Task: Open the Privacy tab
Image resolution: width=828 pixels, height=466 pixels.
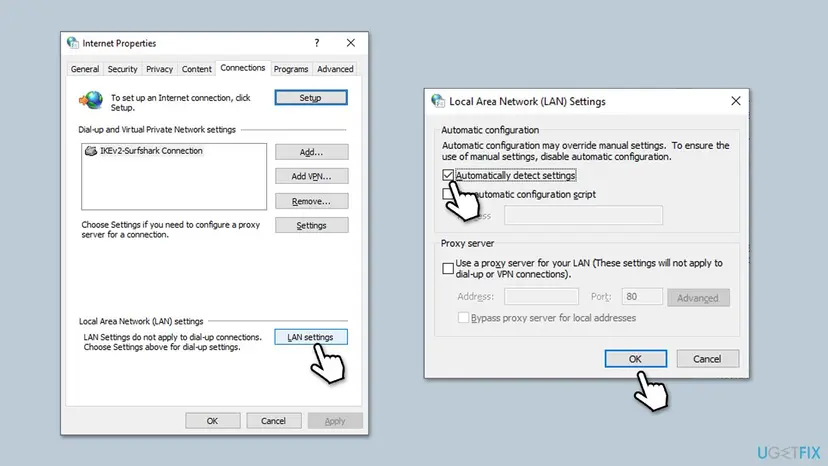Action: click(x=159, y=69)
